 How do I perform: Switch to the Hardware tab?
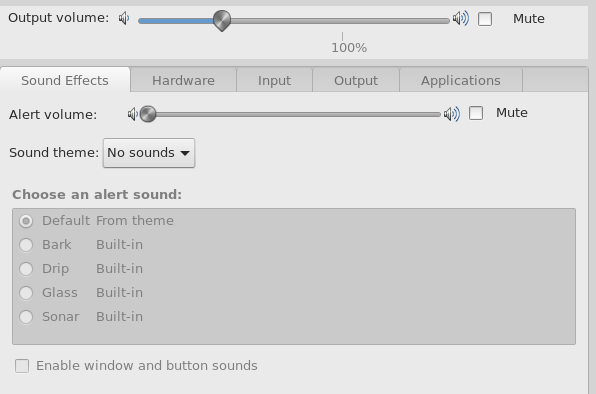(183, 80)
